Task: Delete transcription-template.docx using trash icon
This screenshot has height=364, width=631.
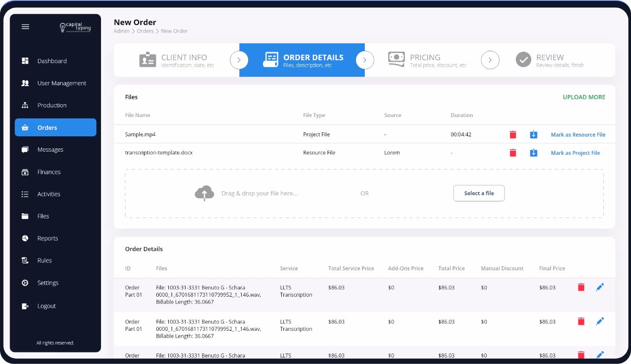Action: [513, 153]
